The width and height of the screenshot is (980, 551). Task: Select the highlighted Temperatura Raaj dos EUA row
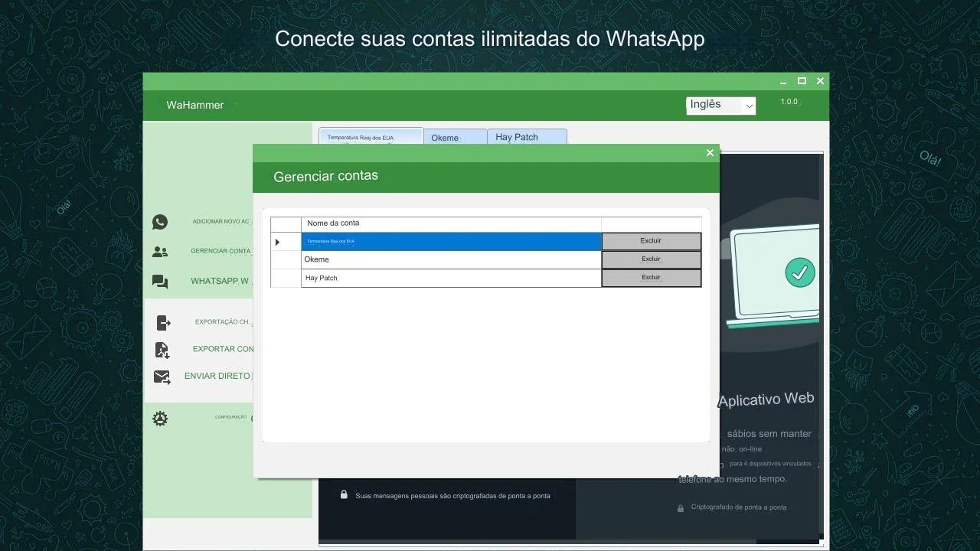(x=451, y=242)
